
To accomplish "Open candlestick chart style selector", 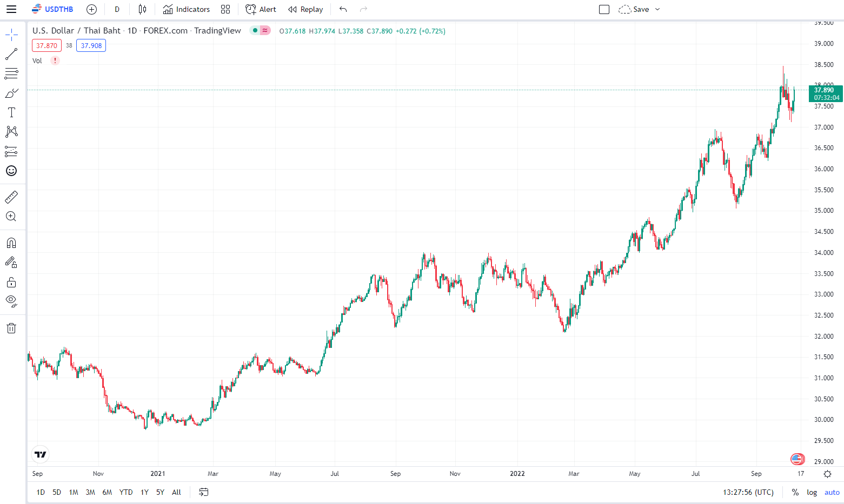I will pyautogui.click(x=142, y=9).
